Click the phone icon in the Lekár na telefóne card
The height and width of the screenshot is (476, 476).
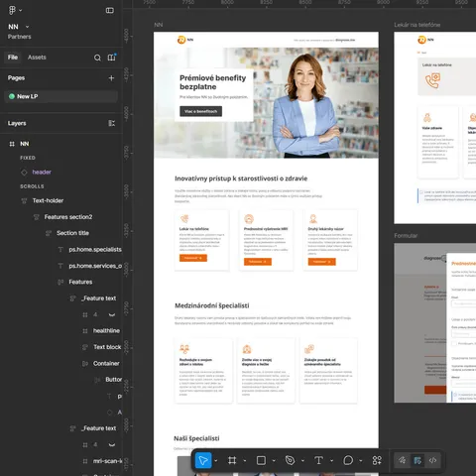[x=184, y=218]
